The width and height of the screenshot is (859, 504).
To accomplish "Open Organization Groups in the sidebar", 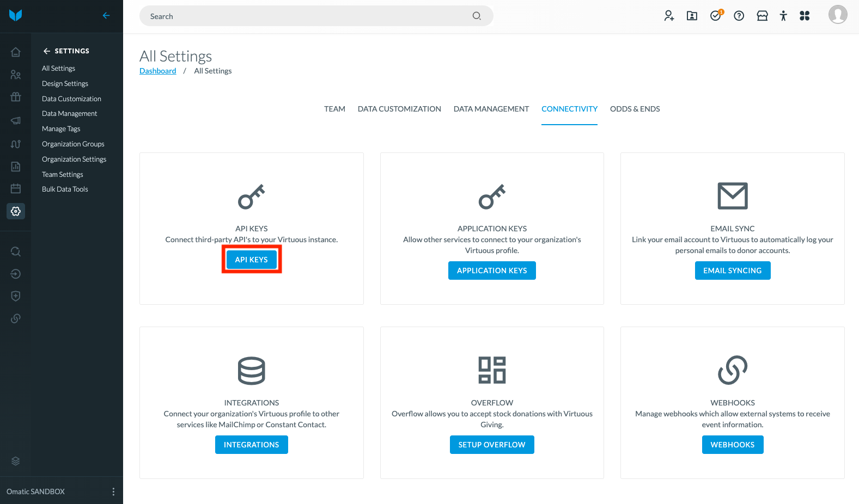I will pyautogui.click(x=73, y=144).
